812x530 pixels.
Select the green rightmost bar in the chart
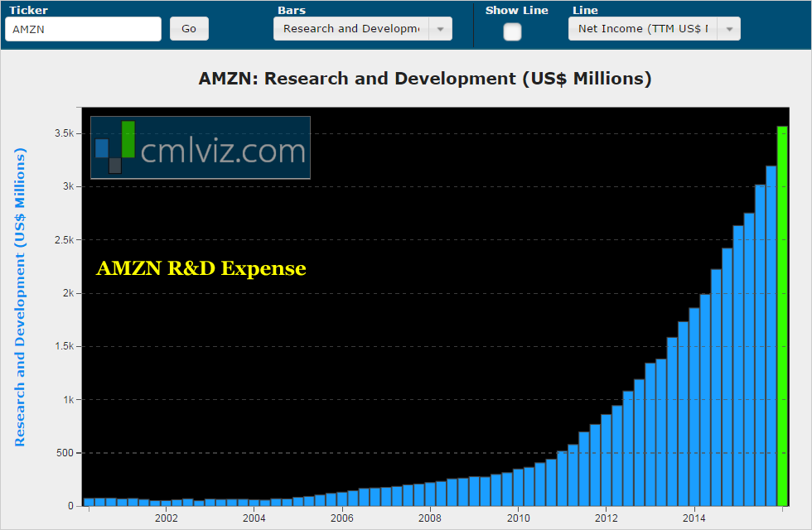[782, 316]
